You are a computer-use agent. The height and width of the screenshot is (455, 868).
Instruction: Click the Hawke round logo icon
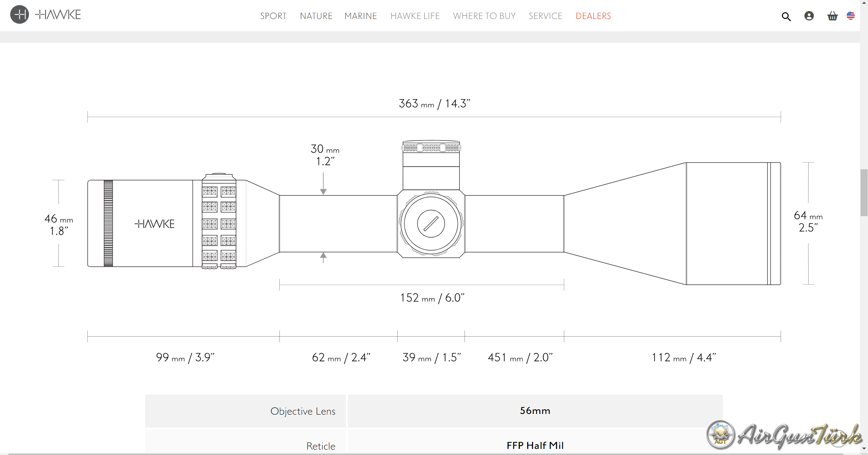coord(19,15)
